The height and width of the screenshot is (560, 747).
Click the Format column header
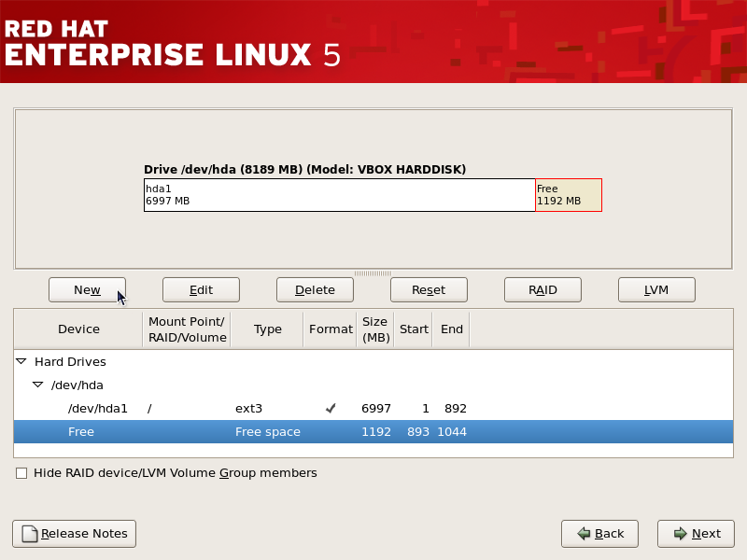331,329
